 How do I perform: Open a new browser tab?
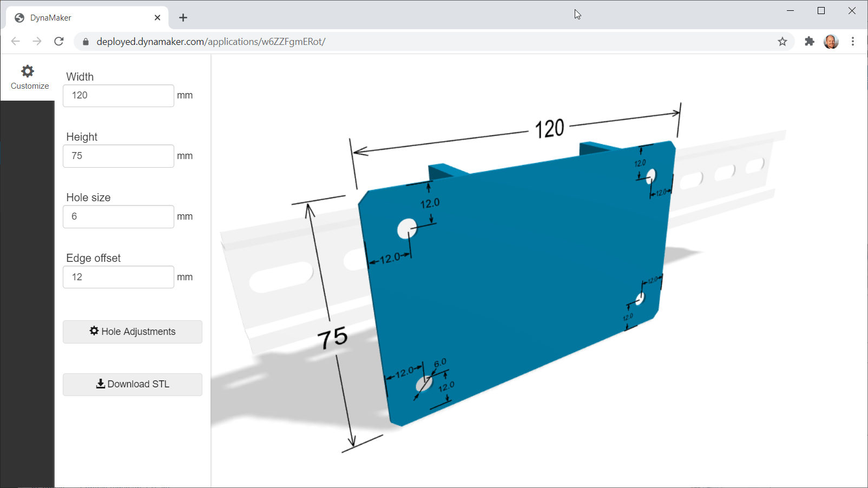coord(183,17)
